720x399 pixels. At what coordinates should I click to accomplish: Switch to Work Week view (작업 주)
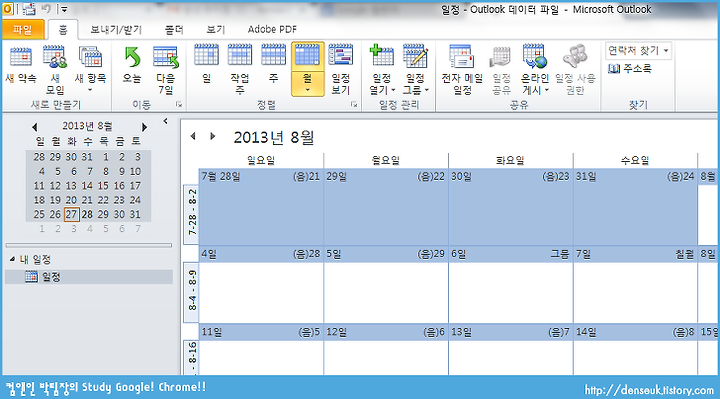pyautogui.click(x=240, y=70)
